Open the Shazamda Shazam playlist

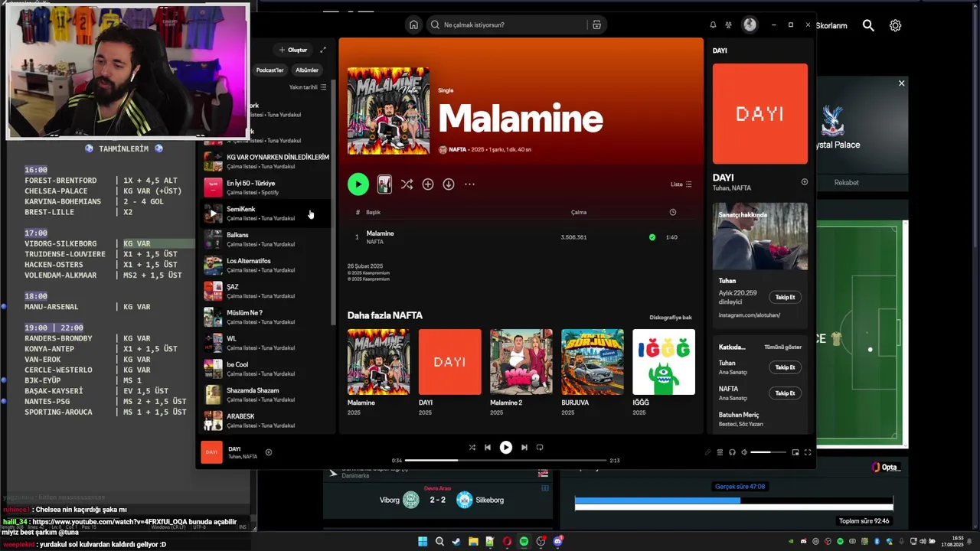(x=266, y=394)
